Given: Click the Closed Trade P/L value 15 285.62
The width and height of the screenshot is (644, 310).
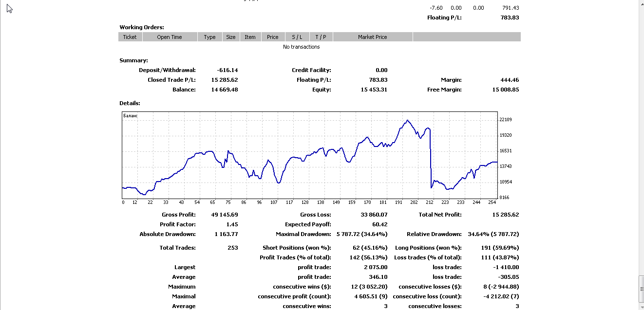Looking at the screenshot, I should coord(225,80).
